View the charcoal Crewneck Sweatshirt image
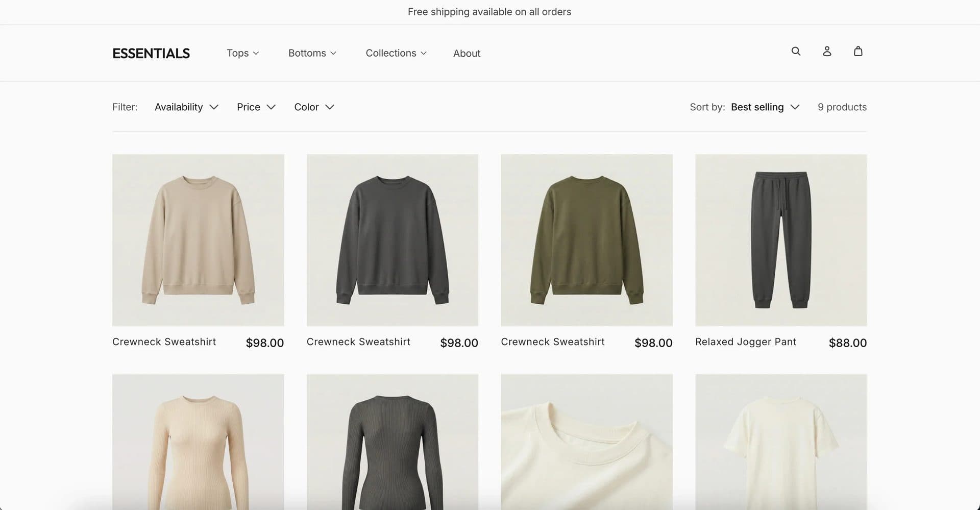Image resolution: width=980 pixels, height=510 pixels. point(393,240)
